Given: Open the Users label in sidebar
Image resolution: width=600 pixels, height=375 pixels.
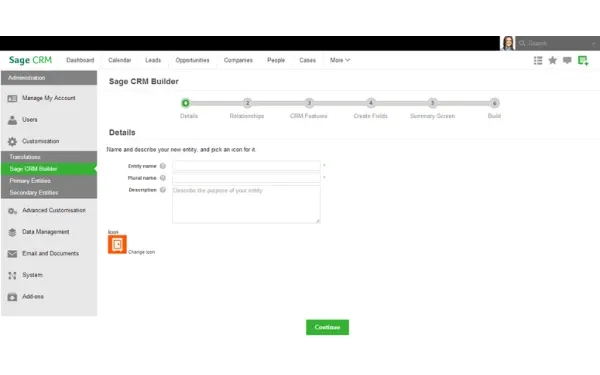Looking at the screenshot, I should tap(30, 119).
